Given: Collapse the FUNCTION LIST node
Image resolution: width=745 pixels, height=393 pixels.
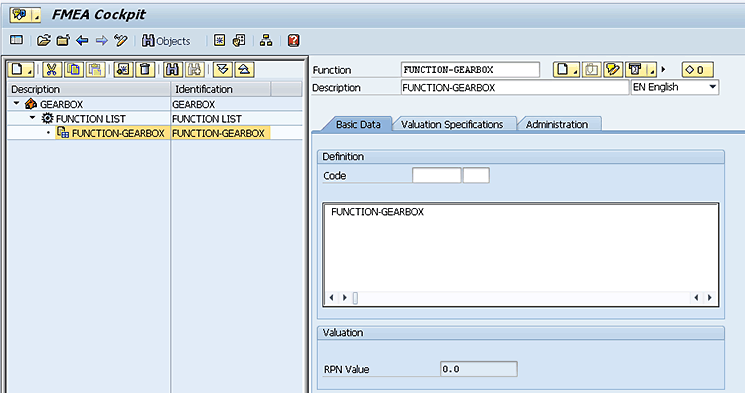Looking at the screenshot, I should coord(32,117).
